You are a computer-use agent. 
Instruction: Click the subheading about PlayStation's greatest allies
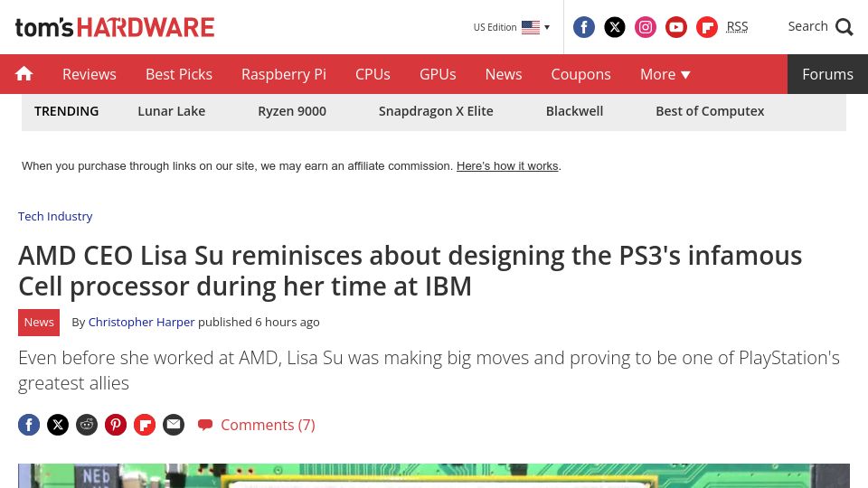[429, 371]
